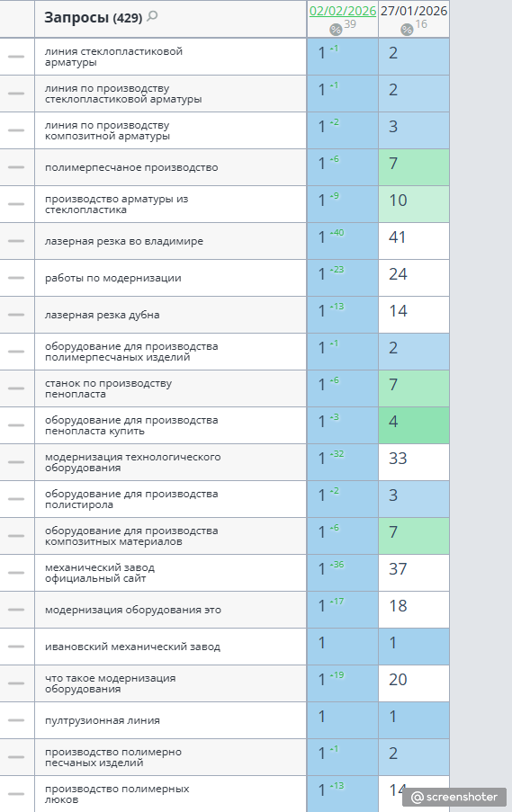Click the Запросы (429) column header

tap(94, 18)
